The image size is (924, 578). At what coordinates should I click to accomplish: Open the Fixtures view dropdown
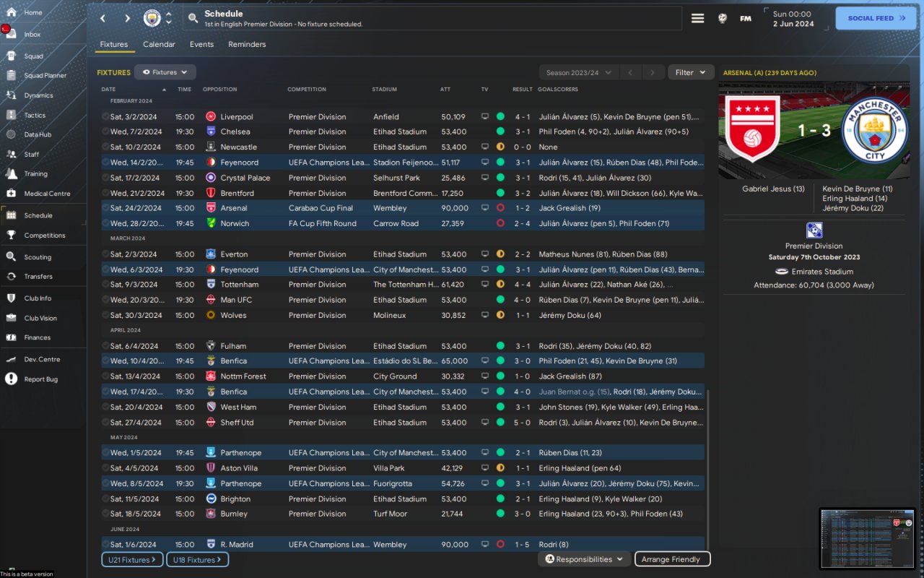165,72
